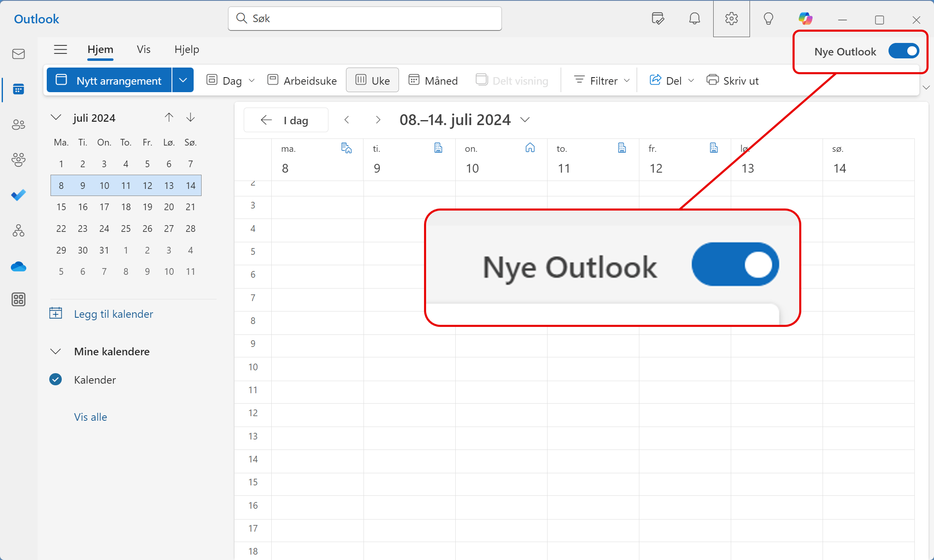This screenshot has width=934, height=560.
Task: Open the More apps grid
Action: tap(18, 299)
